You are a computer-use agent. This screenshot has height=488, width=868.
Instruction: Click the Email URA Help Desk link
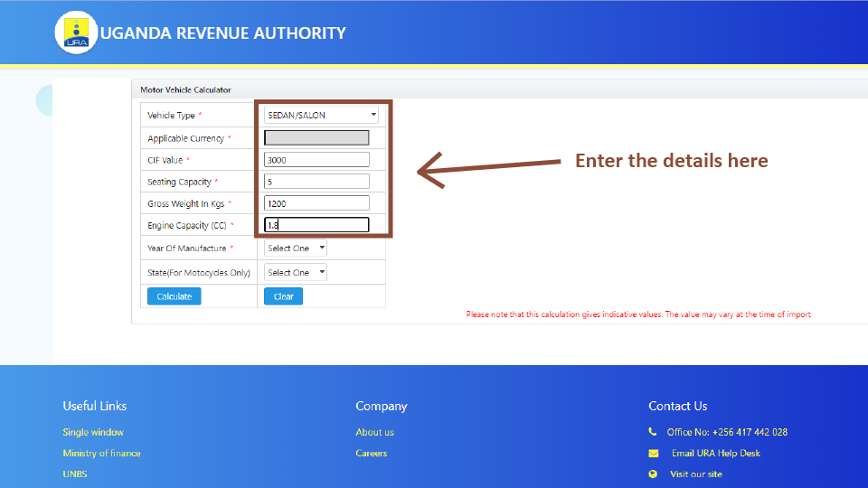click(716, 453)
